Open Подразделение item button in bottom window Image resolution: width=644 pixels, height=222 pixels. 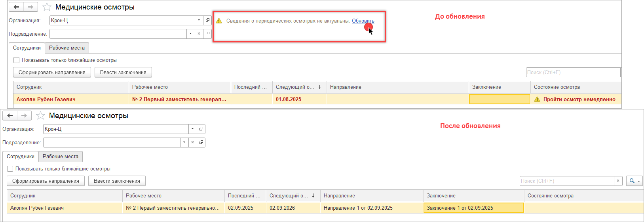tap(201, 142)
